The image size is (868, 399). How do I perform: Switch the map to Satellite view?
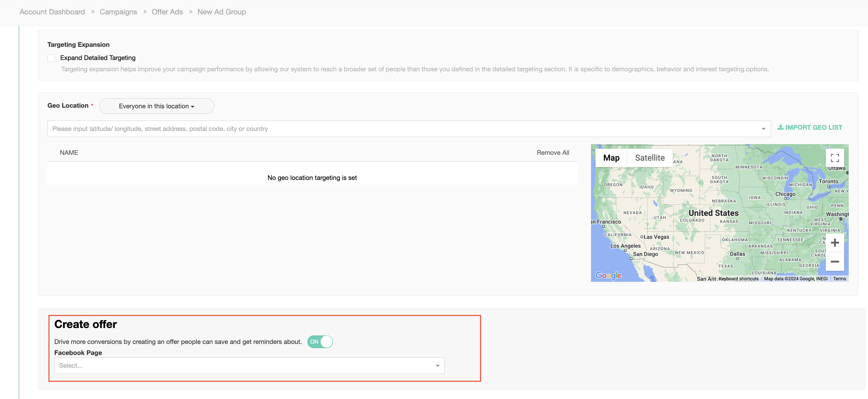pos(650,158)
